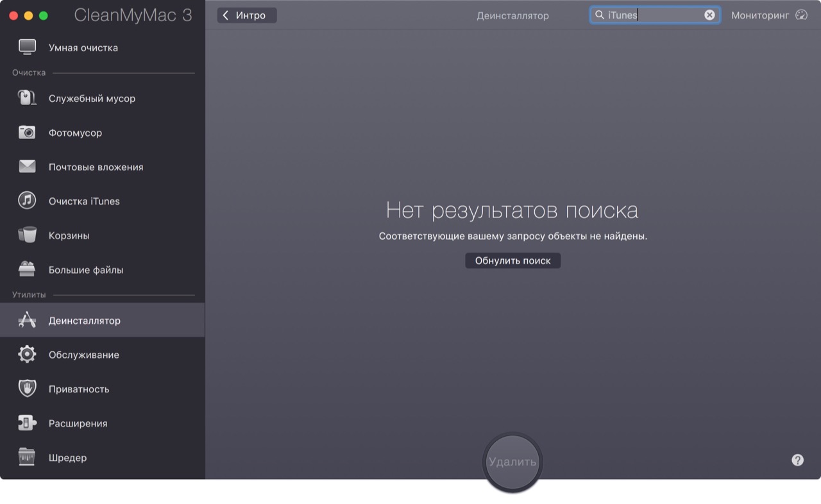Click the Trash Bins icon
This screenshot has height=504, width=821.
point(27,235)
